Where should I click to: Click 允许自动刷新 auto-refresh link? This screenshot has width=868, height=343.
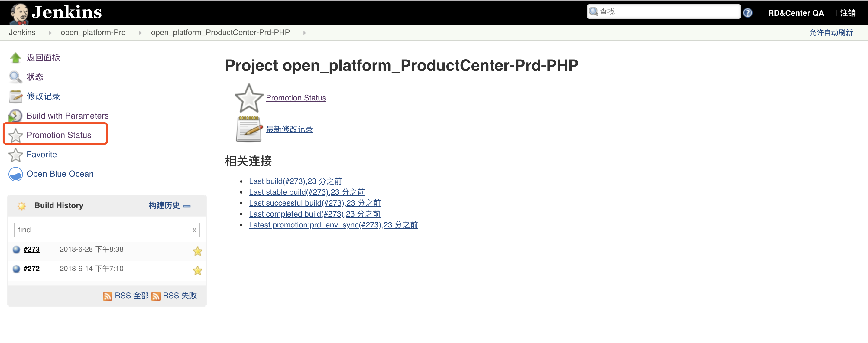pos(831,33)
